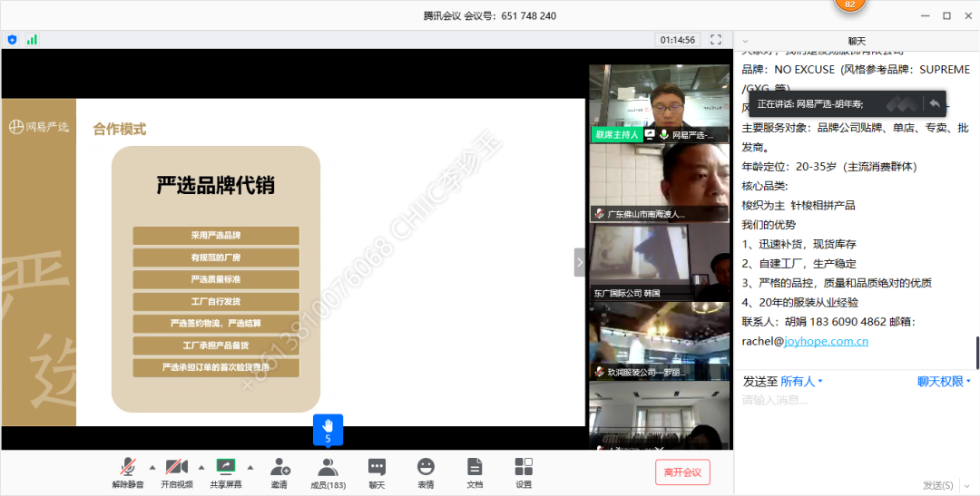Open joyhope.com.cn email link
The height and width of the screenshot is (496, 980).
(x=826, y=342)
